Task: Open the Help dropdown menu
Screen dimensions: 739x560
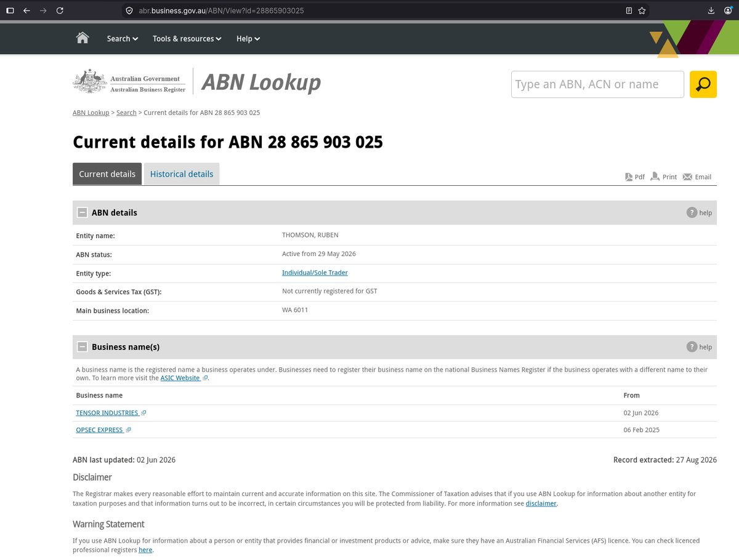Action: 248,38
